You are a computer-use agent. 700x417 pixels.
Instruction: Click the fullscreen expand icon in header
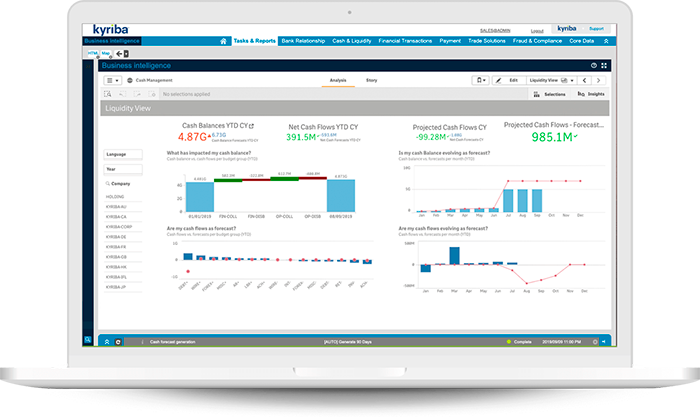coord(604,65)
